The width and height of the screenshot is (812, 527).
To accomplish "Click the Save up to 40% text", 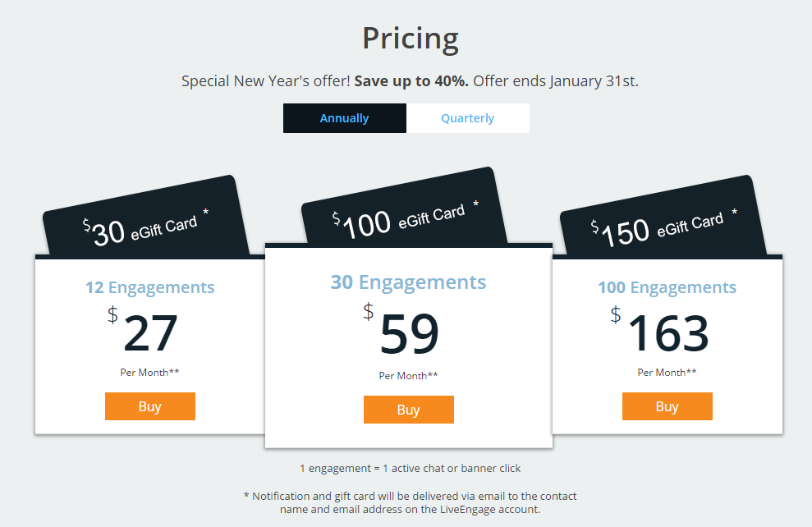I will pos(411,81).
